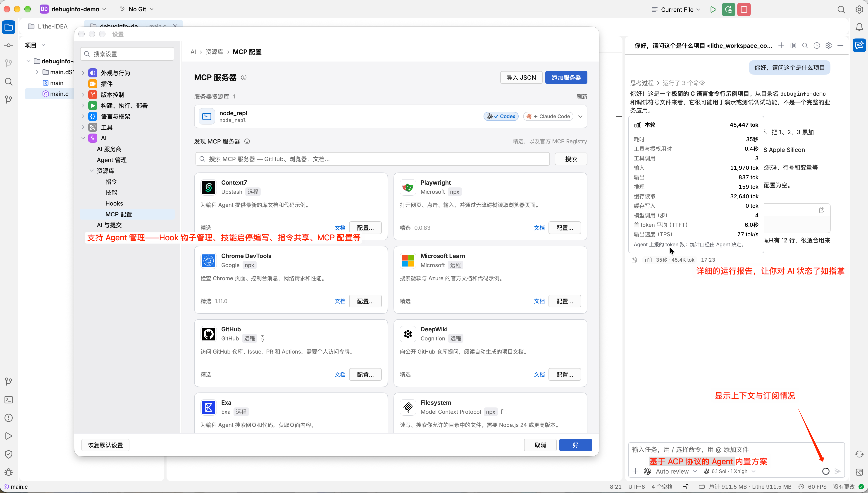
Task: Select 技能 in settings tree
Action: click(111, 192)
